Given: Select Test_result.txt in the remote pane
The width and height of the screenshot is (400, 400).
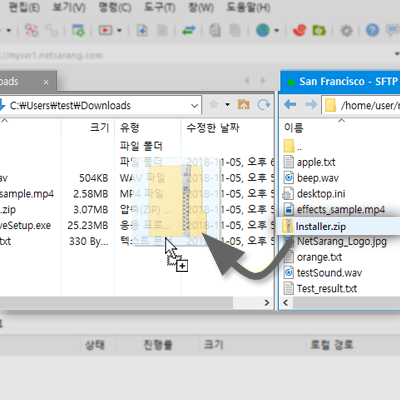Looking at the screenshot, I should point(320,289).
